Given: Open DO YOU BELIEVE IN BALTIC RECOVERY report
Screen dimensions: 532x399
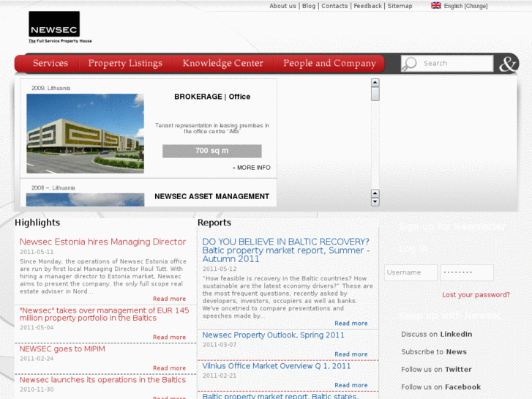Looking at the screenshot, I should pyautogui.click(x=286, y=250).
